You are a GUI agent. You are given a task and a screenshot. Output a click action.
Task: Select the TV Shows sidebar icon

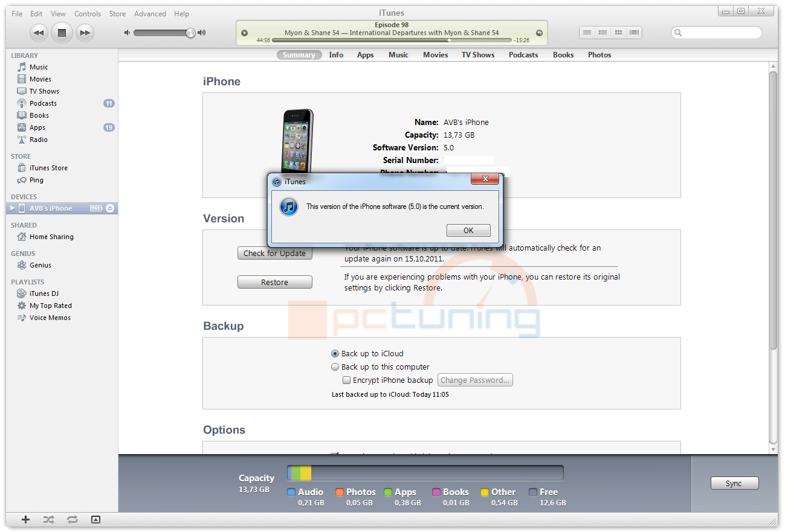(22, 91)
